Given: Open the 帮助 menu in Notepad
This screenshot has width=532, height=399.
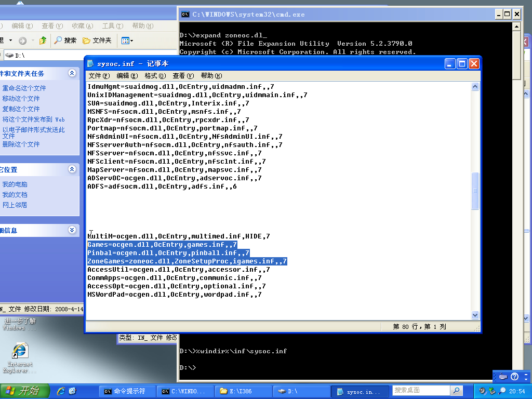Looking at the screenshot, I should 211,76.
